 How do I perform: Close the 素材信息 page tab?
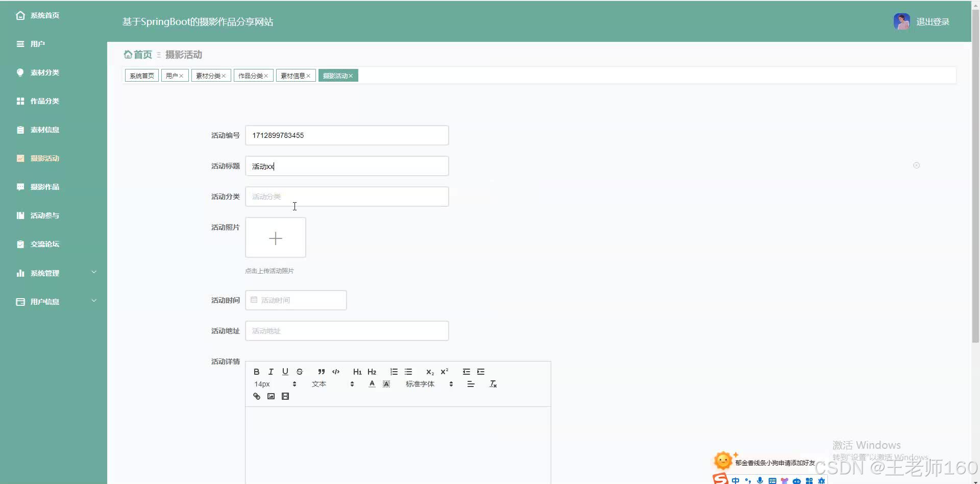pyautogui.click(x=308, y=76)
